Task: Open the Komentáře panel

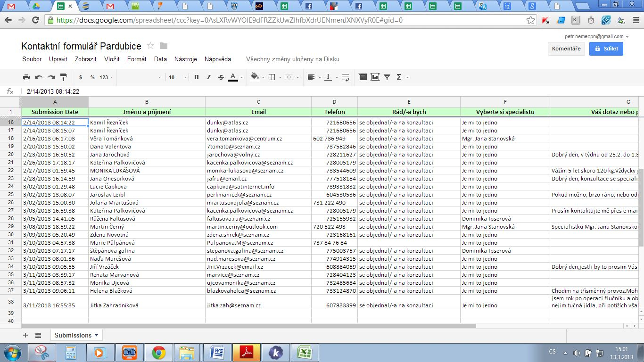Action: [x=566, y=48]
